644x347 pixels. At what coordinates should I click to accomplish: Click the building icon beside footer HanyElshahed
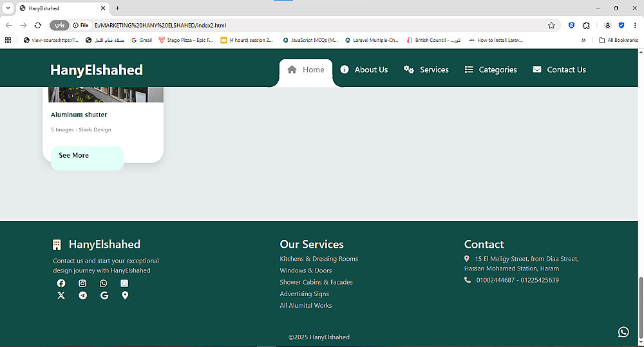pos(57,245)
